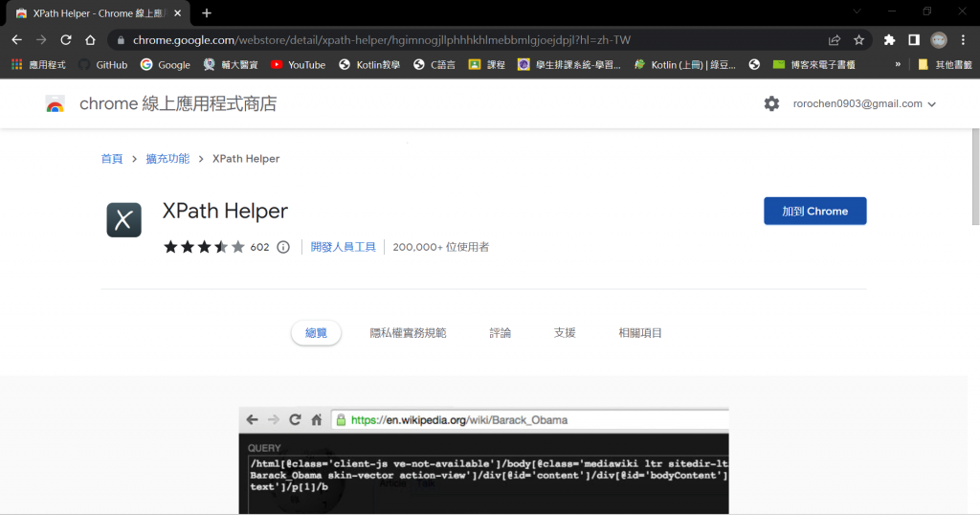Image resolution: width=980 pixels, height=515 pixels.
Task: Click the Wikipedia screenshot preview image
Action: (x=483, y=460)
